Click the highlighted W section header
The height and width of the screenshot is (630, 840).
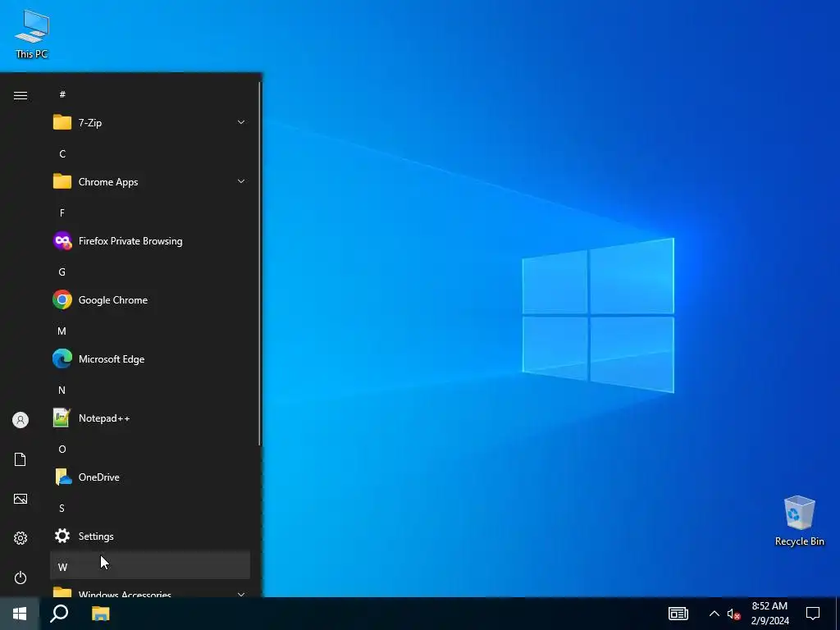[150, 566]
